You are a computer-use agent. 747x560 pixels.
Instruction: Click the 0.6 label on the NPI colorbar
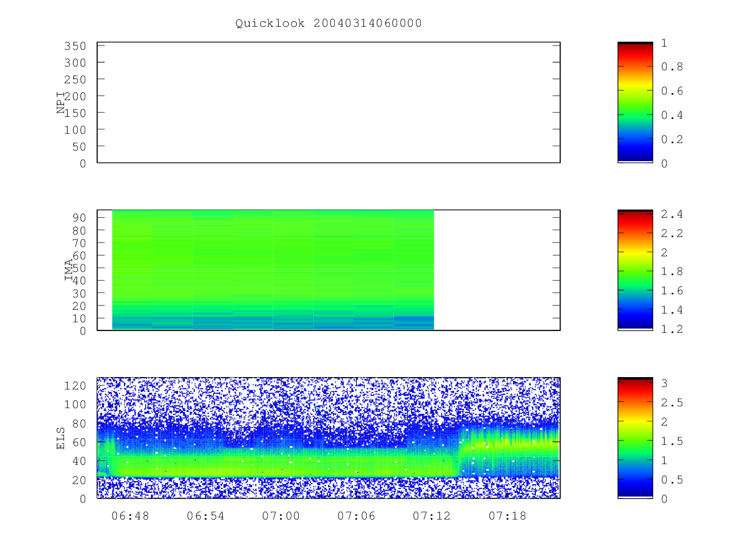click(x=671, y=91)
